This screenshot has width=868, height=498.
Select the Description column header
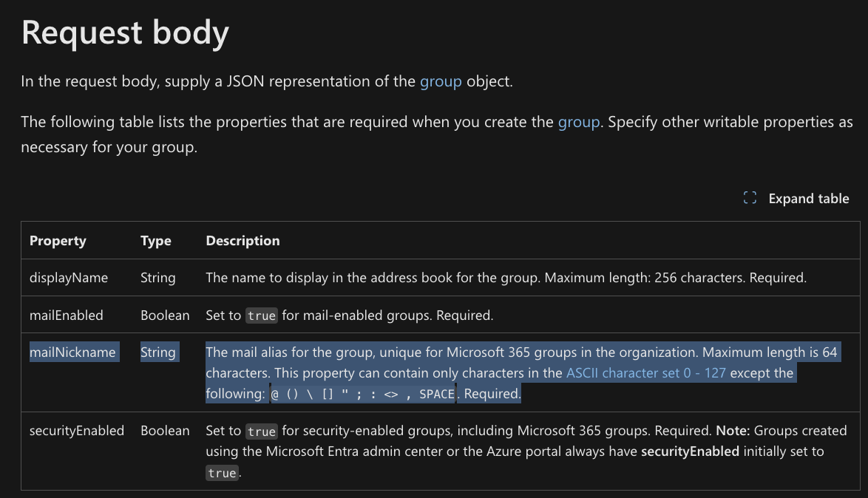click(x=243, y=240)
